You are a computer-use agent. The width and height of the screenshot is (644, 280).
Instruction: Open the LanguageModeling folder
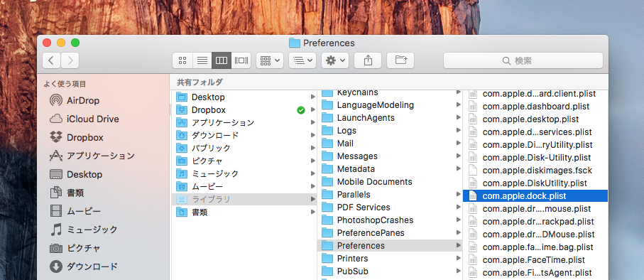[391, 105]
